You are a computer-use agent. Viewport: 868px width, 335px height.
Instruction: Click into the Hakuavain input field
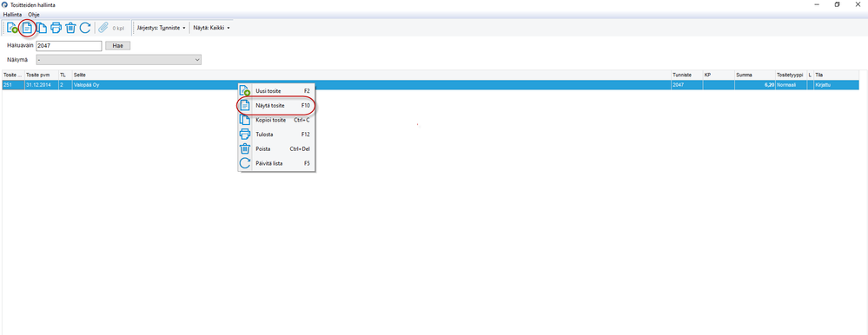(70, 46)
